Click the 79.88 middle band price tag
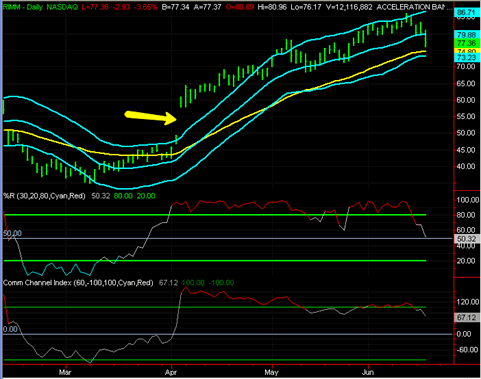 tap(466, 35)
